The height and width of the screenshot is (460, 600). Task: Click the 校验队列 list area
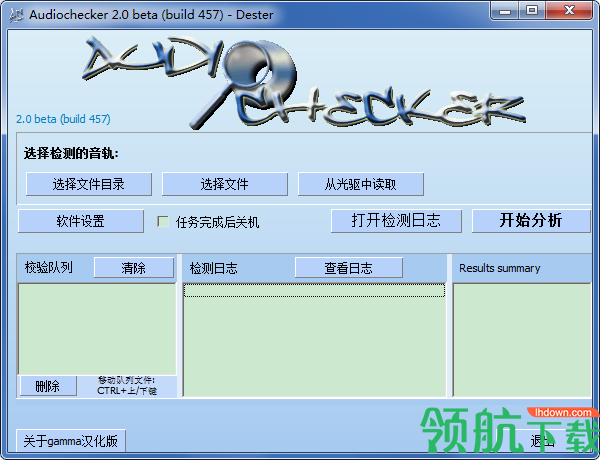(97, 329)
